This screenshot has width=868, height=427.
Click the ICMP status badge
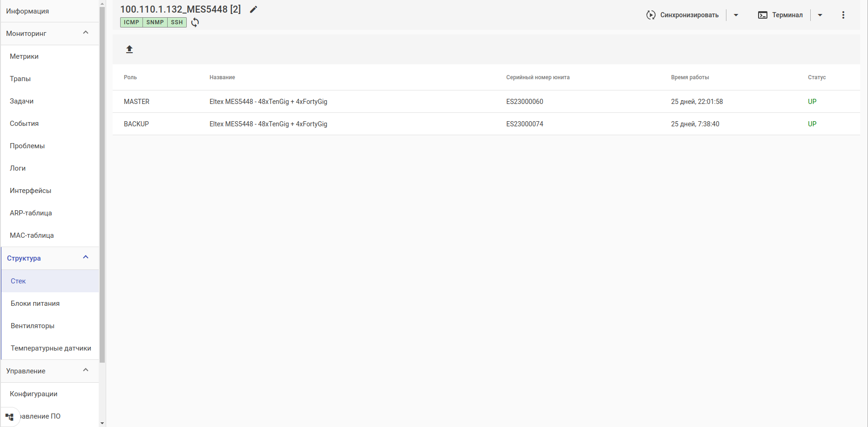click(131, 22)
